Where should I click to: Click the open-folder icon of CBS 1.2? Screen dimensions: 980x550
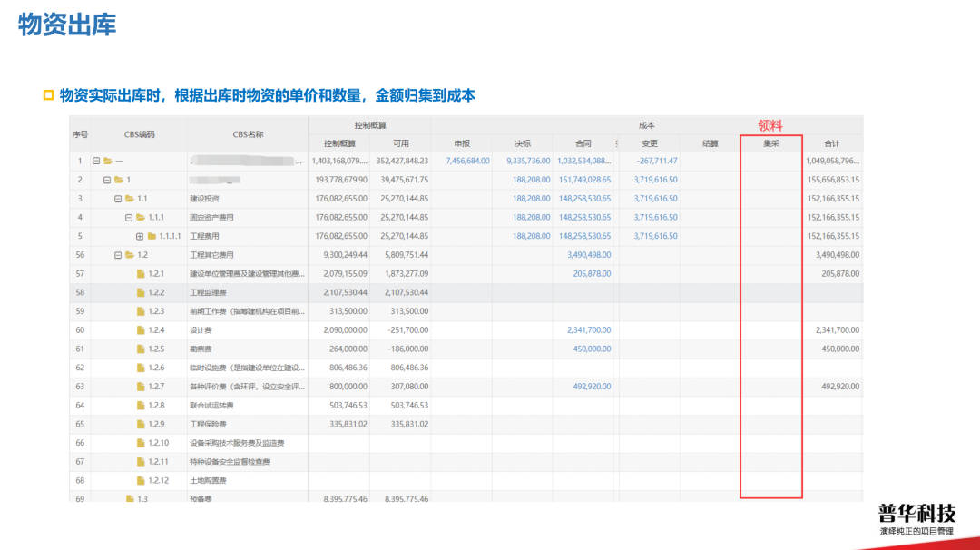130,255
